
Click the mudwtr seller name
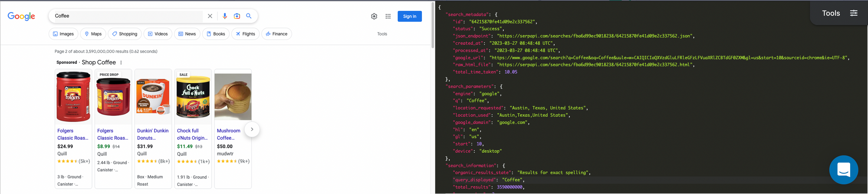[x=225, y=154]
